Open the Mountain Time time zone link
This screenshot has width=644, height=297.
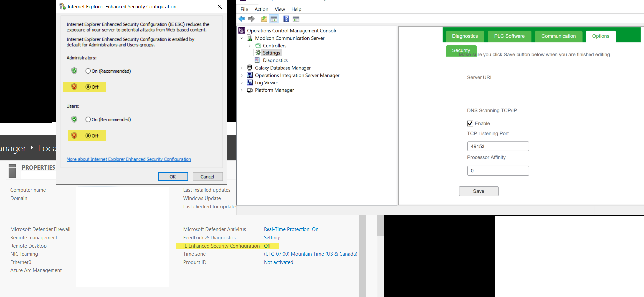pos(310,254)
